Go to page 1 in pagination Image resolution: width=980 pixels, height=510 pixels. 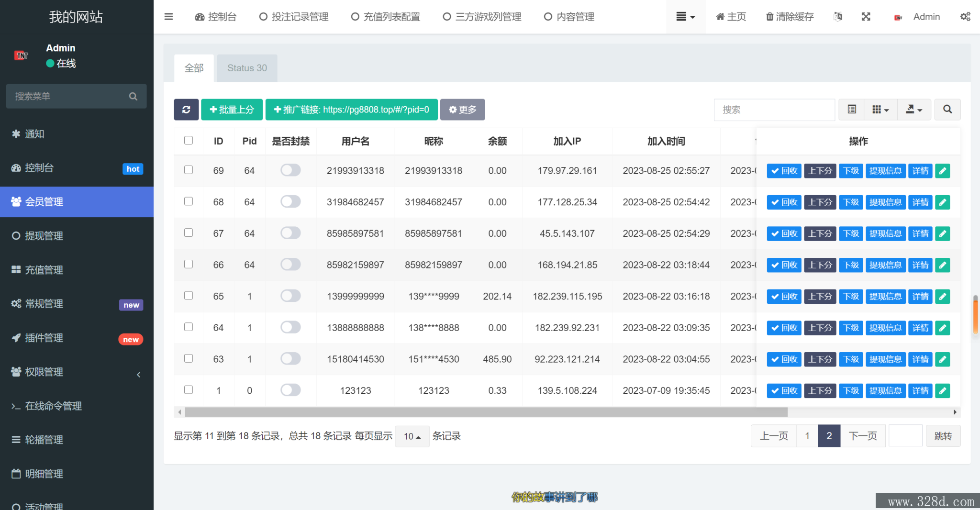click(807, 436)
